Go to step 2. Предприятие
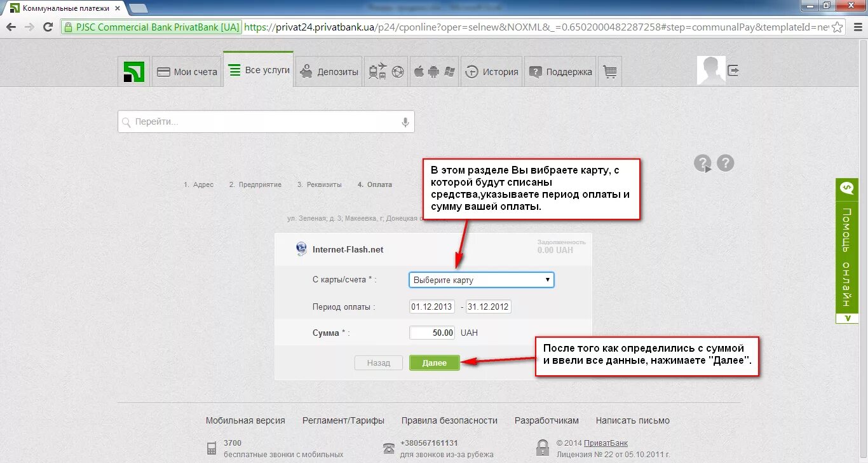The height and width of the screenshot is (463, 868). click(x=255, y=184)
